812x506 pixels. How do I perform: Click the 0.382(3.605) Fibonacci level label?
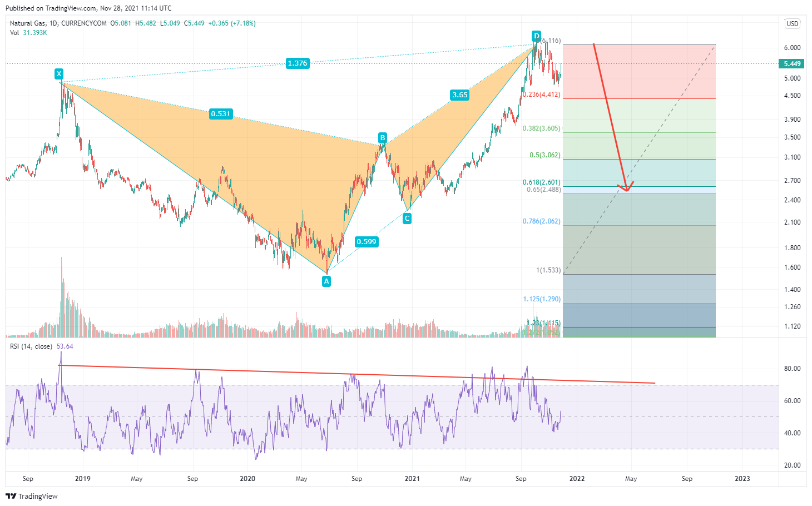541,128
